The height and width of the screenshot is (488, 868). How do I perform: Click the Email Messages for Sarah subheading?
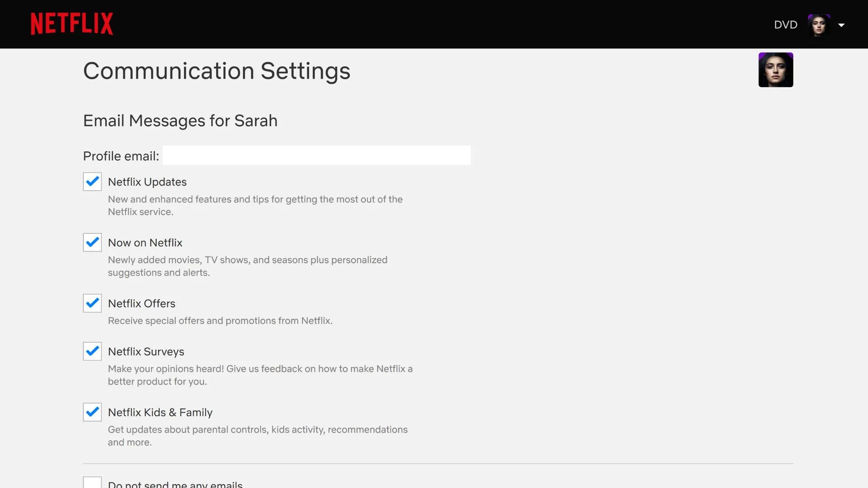[180, 121]
